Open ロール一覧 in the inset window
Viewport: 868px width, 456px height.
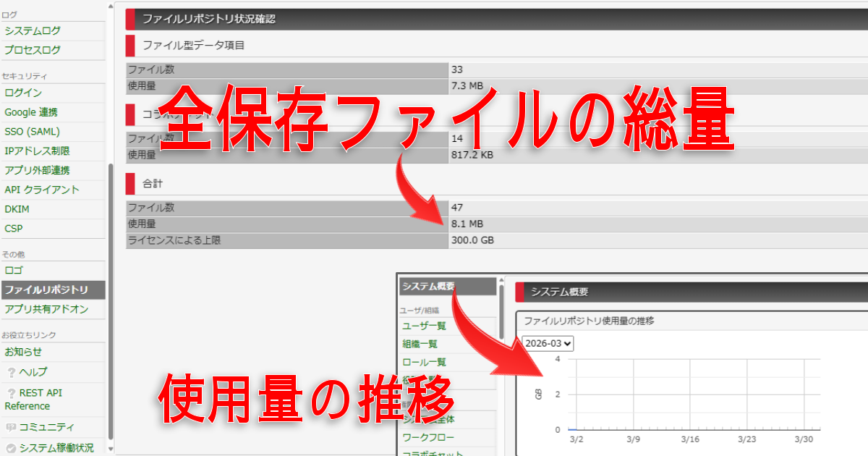click(x=425, y=363)
